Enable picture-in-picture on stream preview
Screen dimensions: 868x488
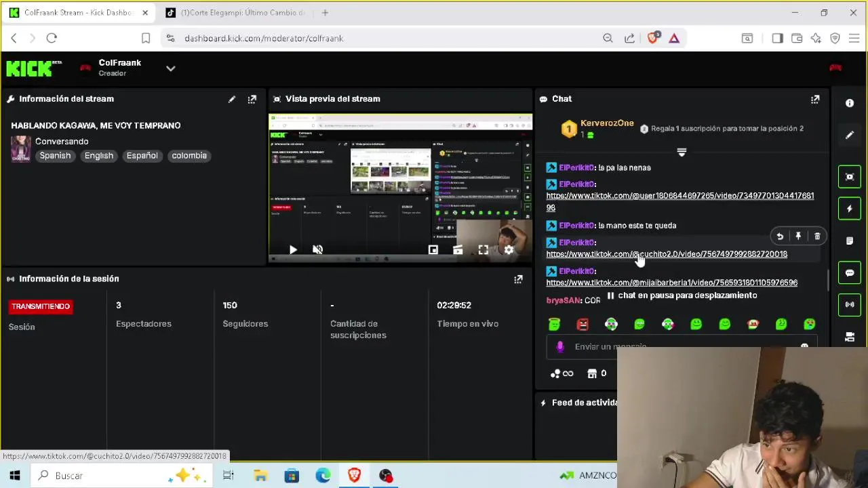433,250
